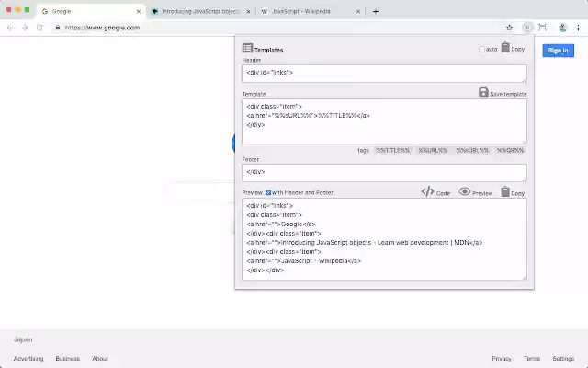Click the Templates list icon

click(247, 48)
